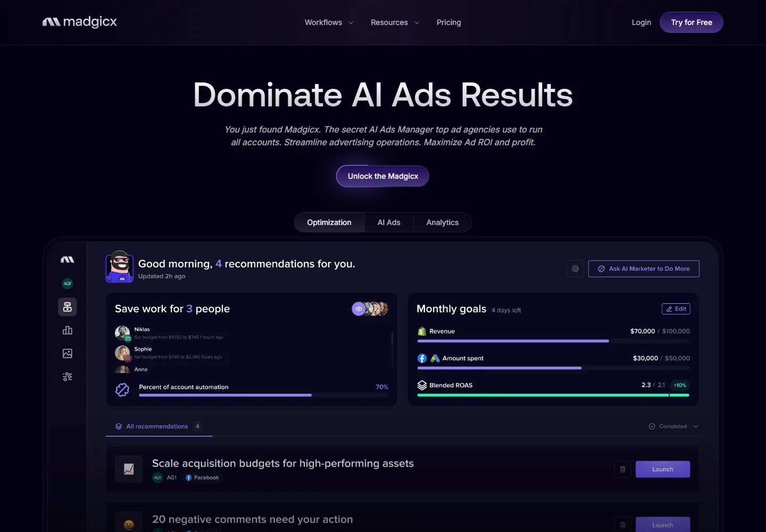Click the Blended ROAS progress bar
Image resolution: width=766 pixels, height=532 pixels.
[x=553, y=395]
